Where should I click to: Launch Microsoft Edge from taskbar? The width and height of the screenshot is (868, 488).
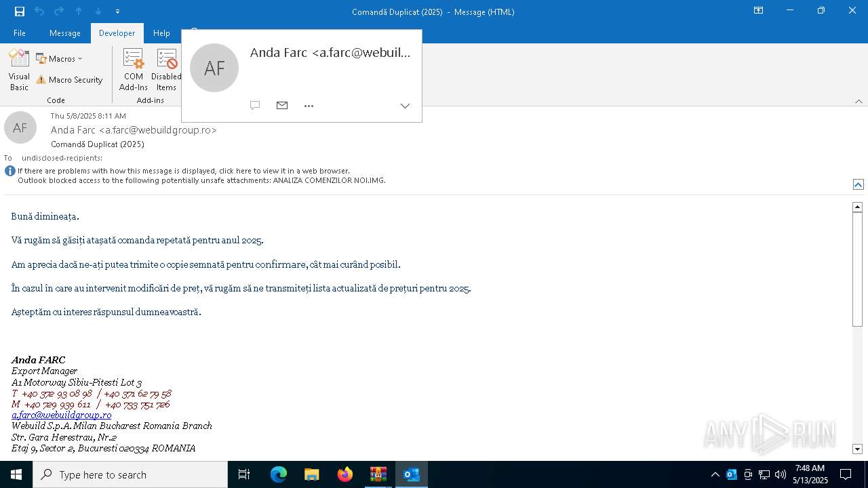tap(279, 474)
